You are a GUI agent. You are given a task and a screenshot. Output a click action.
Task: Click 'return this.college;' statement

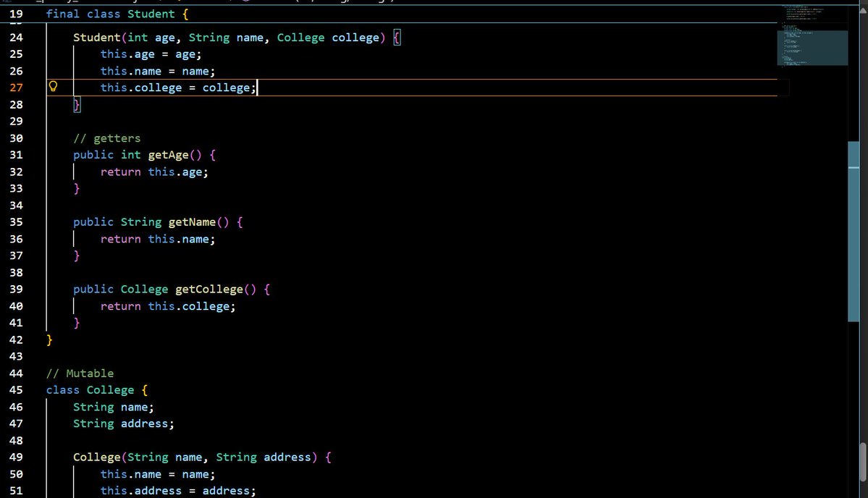tap(168, 307)
